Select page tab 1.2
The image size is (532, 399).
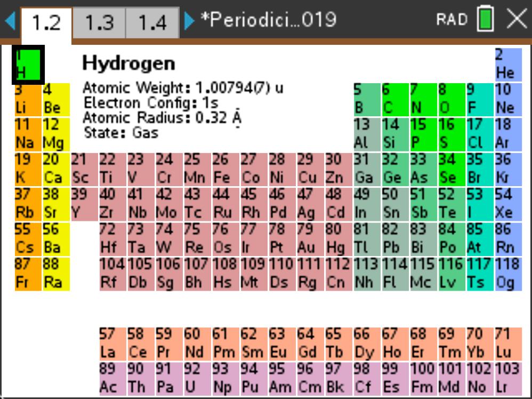pos(46,23)
